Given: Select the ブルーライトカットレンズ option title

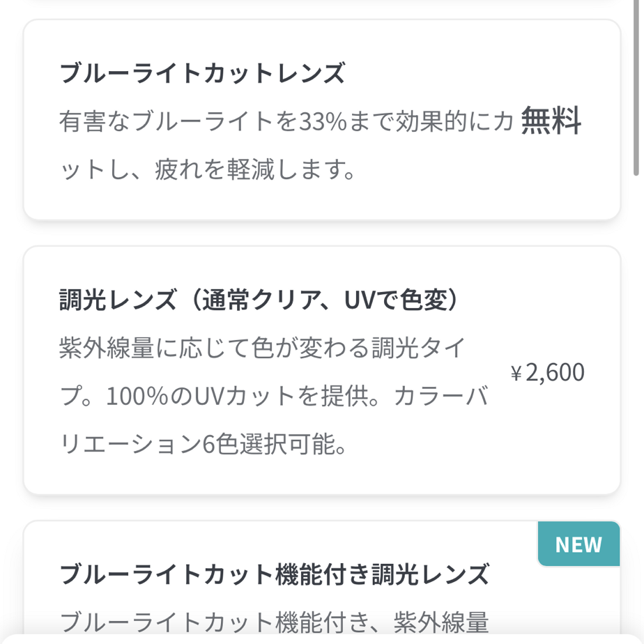Looking at the screenshot, I should tap(202, 73).
